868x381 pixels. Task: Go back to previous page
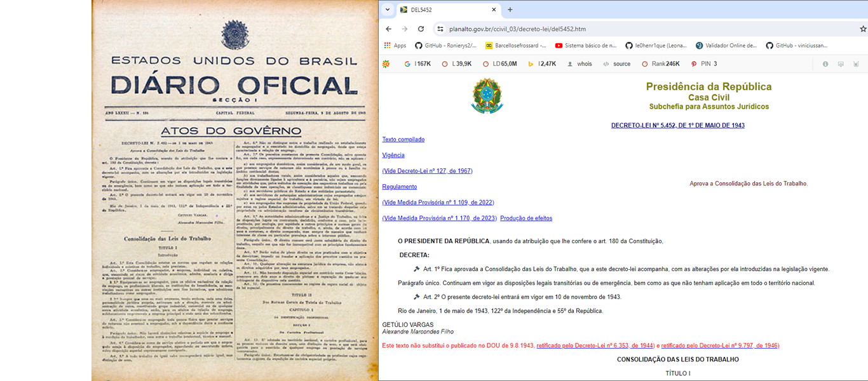tap(389, 29)
